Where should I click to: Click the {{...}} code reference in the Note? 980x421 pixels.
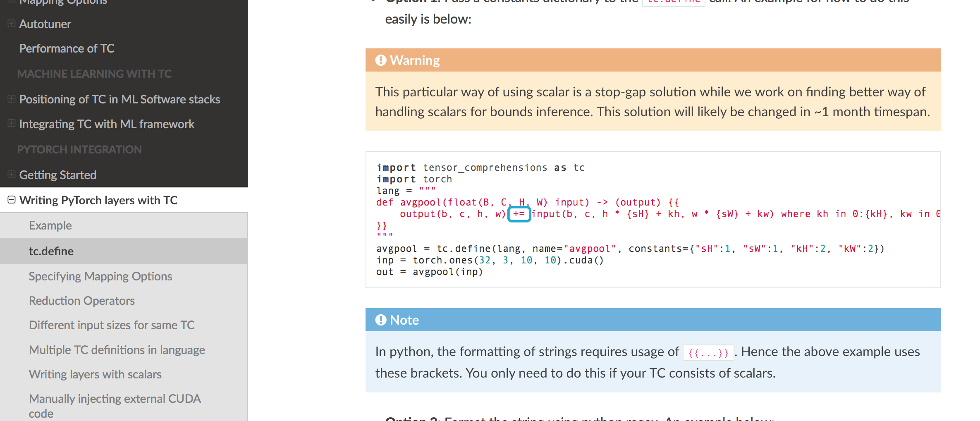point(708,352)
